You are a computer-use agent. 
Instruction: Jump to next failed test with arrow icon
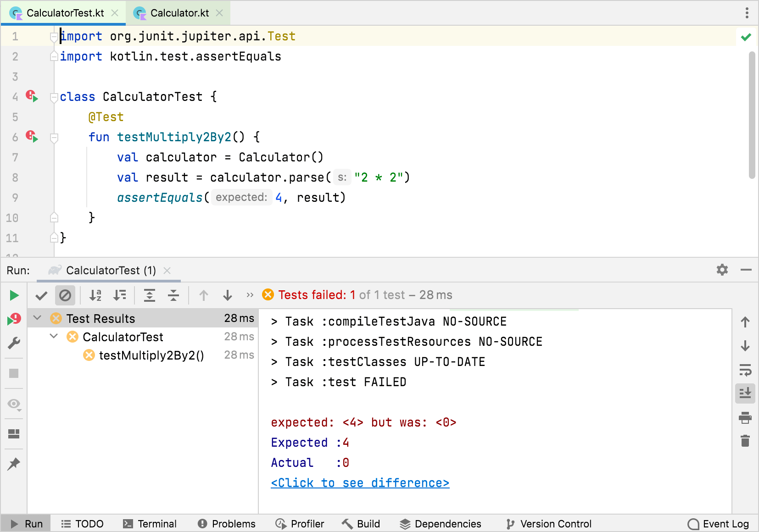coord(228,295)
